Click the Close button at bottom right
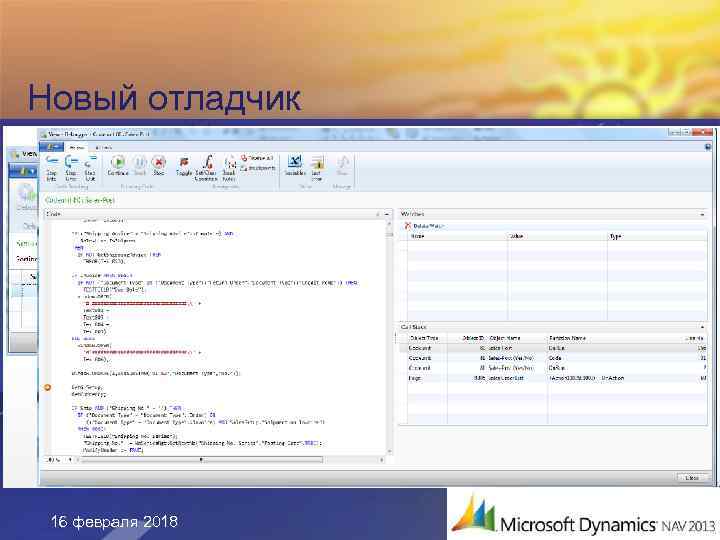720x540 pixels. [692, 478]
